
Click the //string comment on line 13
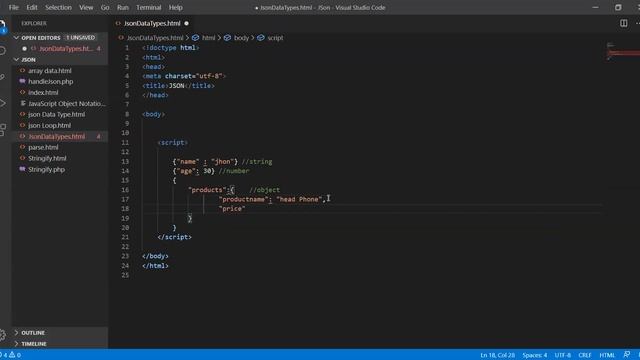(256, 162)
